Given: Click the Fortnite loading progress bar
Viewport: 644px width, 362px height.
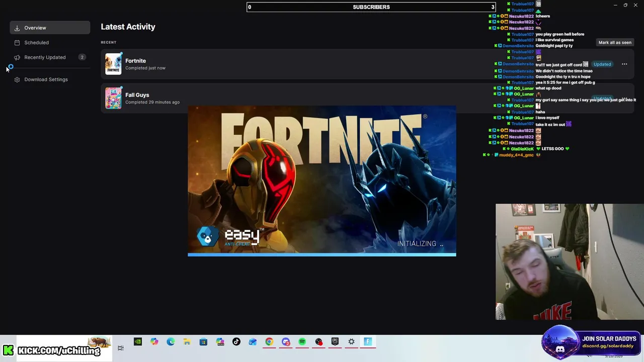Looking at the screenshot, I should (322, 254).
